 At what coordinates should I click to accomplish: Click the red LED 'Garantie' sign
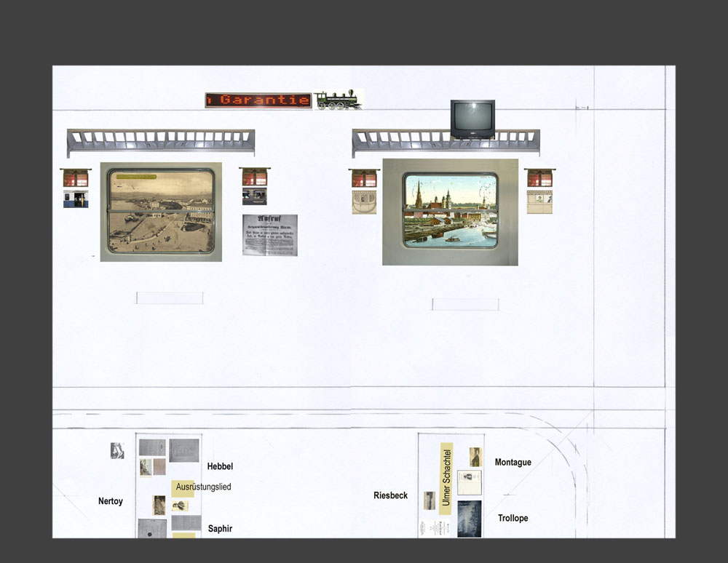pos(258,100)
